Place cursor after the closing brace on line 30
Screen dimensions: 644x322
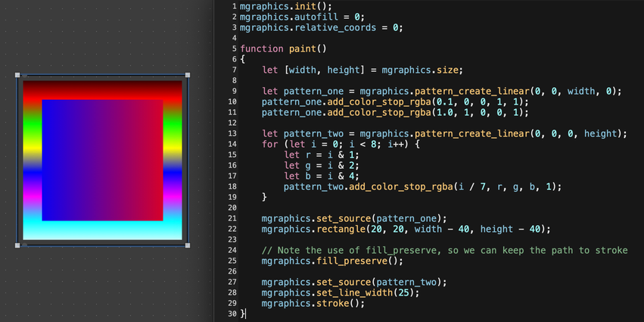(247, 314)
